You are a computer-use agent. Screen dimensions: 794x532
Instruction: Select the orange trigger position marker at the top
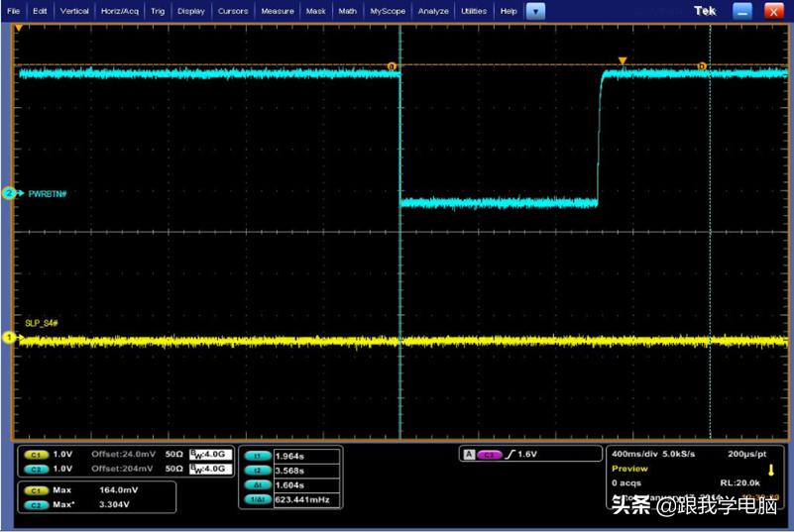(623, 61)
